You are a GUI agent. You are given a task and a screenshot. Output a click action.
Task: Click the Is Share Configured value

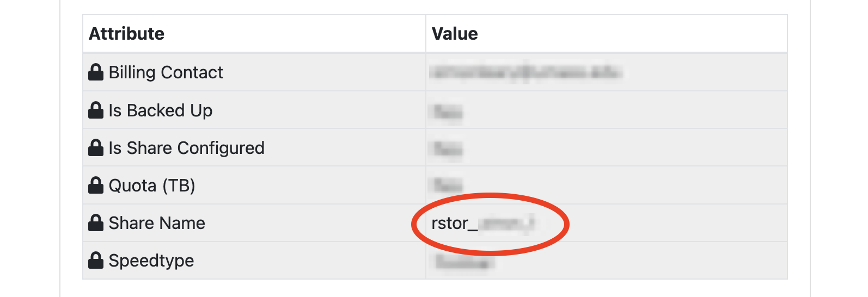(448, 148)
